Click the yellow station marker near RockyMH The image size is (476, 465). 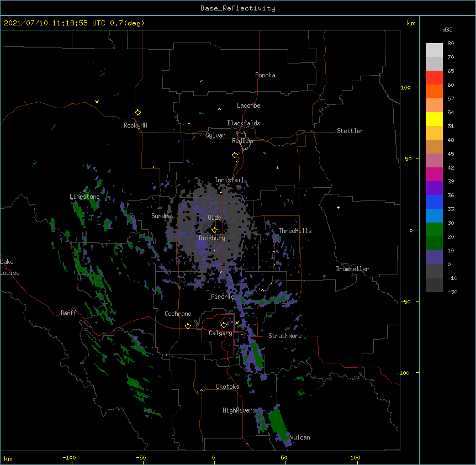pos(137,113)
